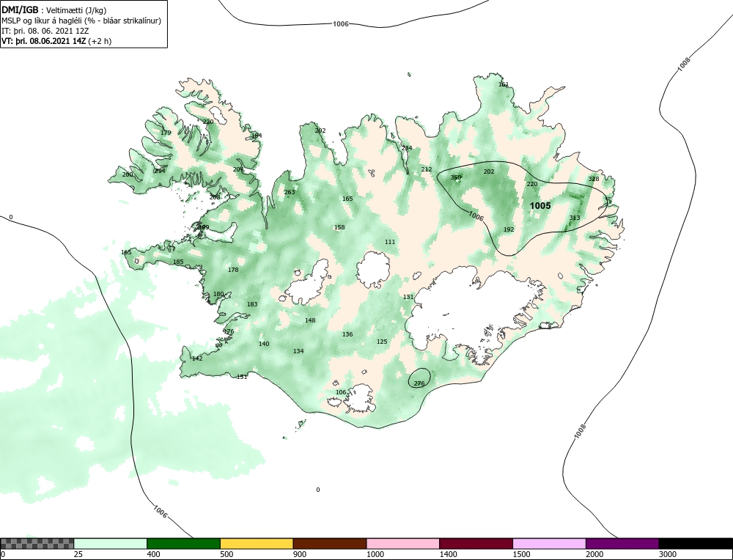The image size is (733, 560).
Task: Click the gray checkered 0-25 legend swatch
Action: pyautogui.click(x=37, y=544)
